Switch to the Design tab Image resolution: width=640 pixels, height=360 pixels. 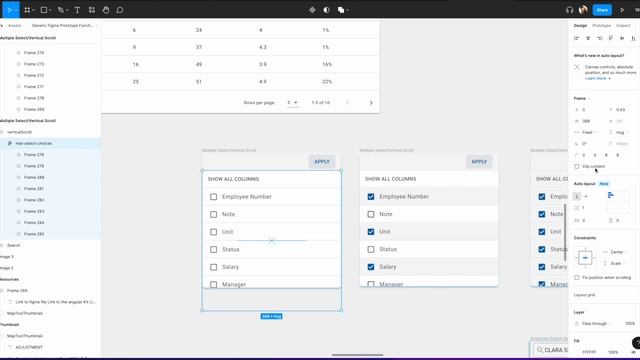pos(580,26)
